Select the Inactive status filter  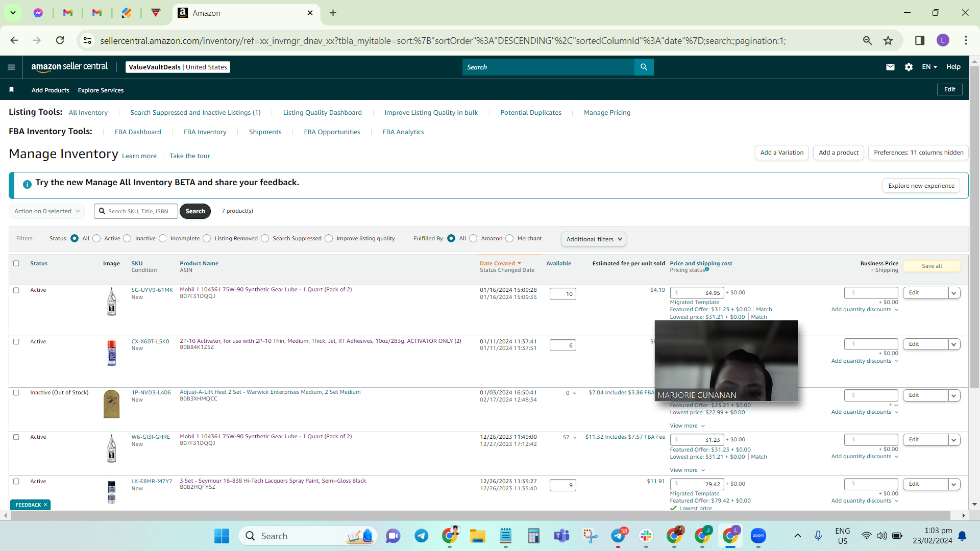point(127,238)
